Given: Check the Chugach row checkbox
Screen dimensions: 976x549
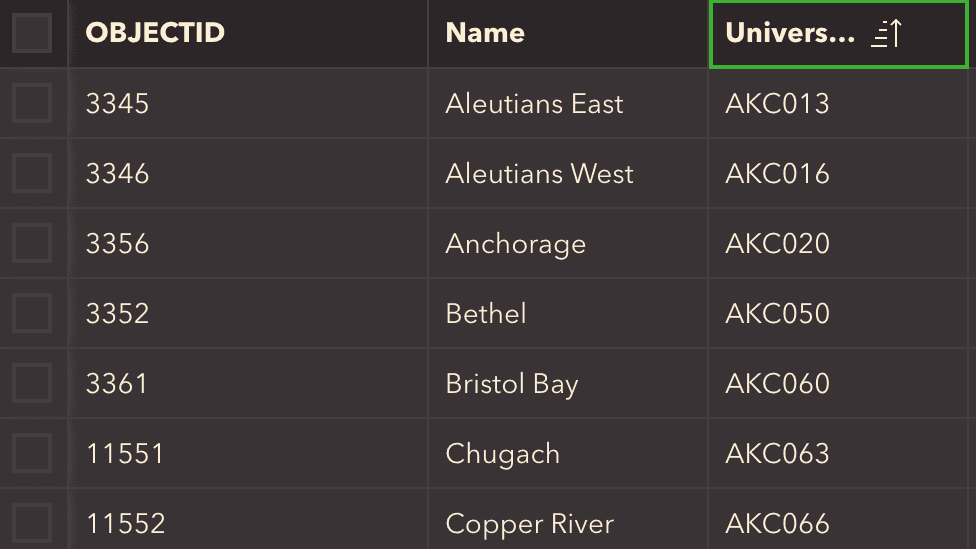Looking at the screenshot, I should coord(32,453).
